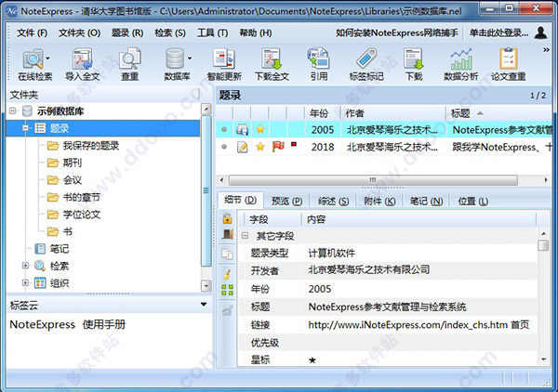Screen dimensions: 558x392
Task: Click 如何安装NoteExpress网络捕手 link
Action: [397, 33]
